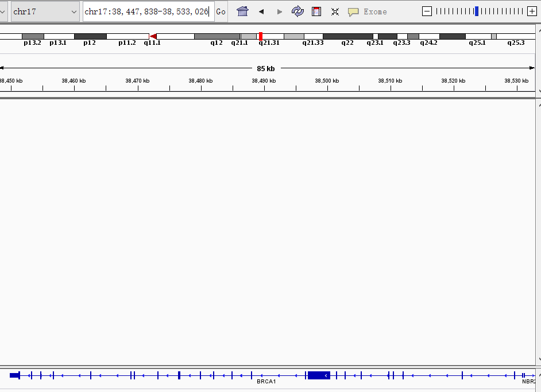Click the define region of interest icon

[x=316, y=11]
